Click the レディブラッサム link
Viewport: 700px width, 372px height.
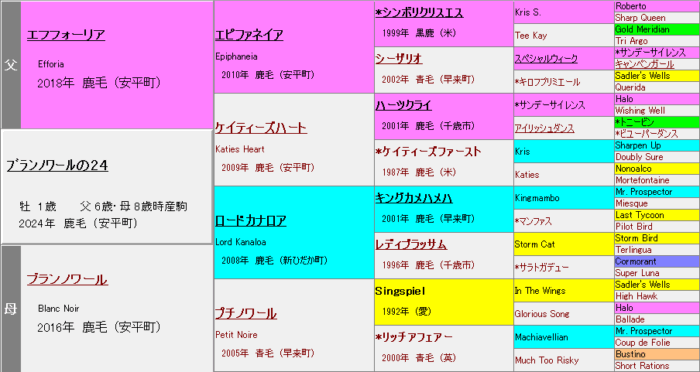coord(411,245)
